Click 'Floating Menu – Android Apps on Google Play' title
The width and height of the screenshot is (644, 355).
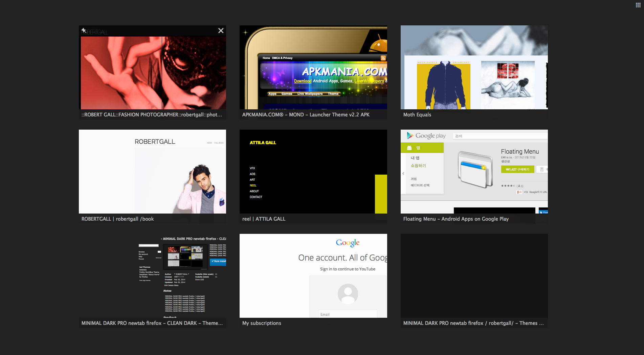(x=456, y=219)
